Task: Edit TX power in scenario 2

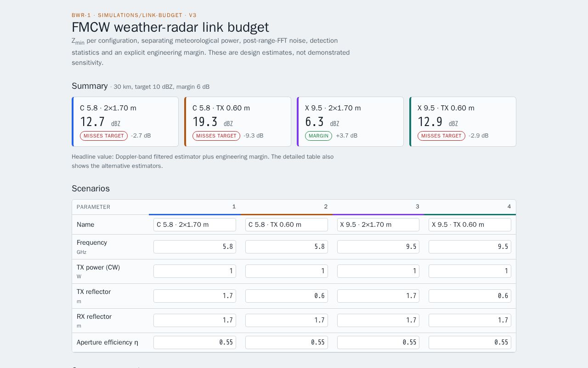Action: click(287, 271)
